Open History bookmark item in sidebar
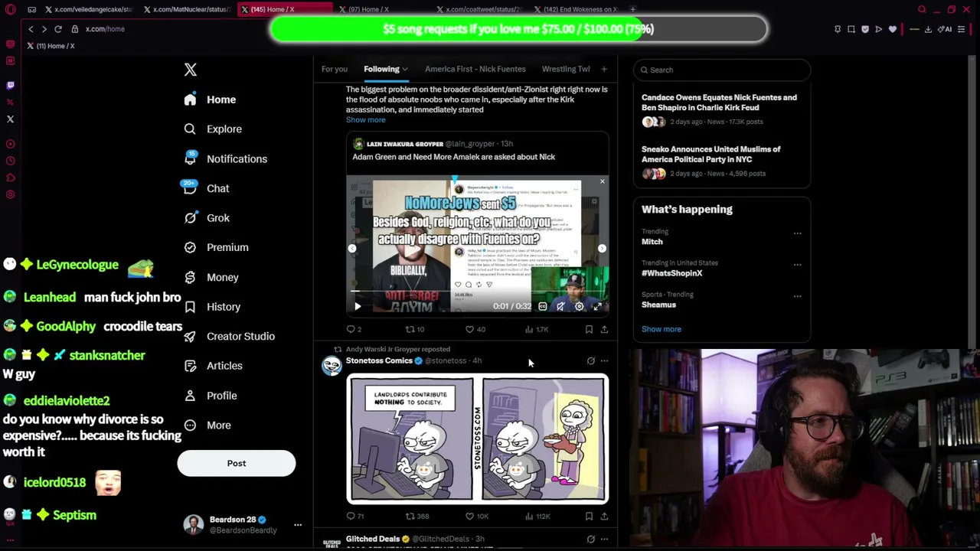Image resolution: width=980 pixels, height=551 pixels. click(x=212, y=307)
